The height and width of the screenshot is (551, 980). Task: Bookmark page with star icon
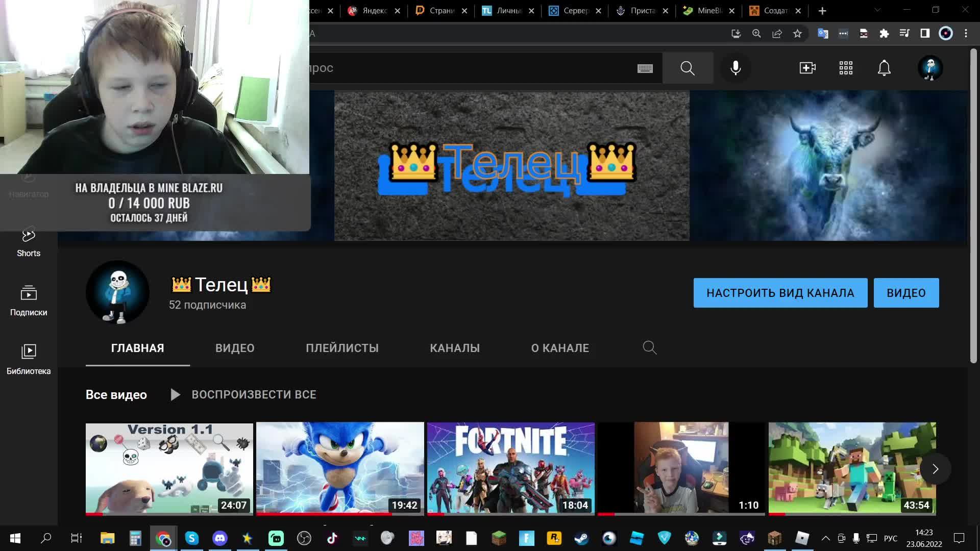797,34
